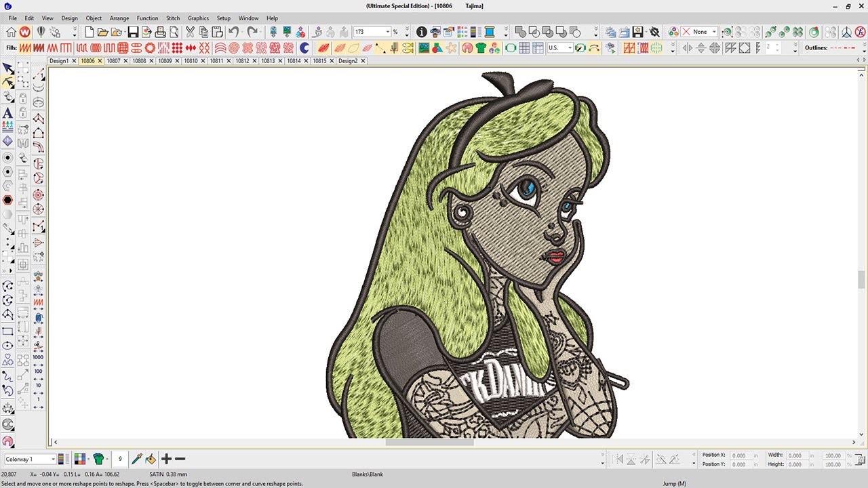Screen dimensions: 868x488
Task: Create a new blank design document
Action: click(90, 32)
